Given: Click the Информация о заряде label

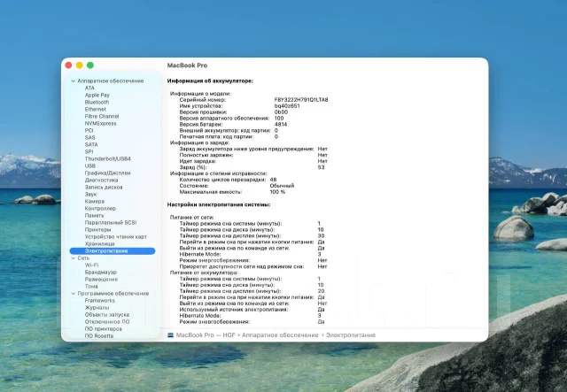Looking at the screenshot, I should 199,142.
